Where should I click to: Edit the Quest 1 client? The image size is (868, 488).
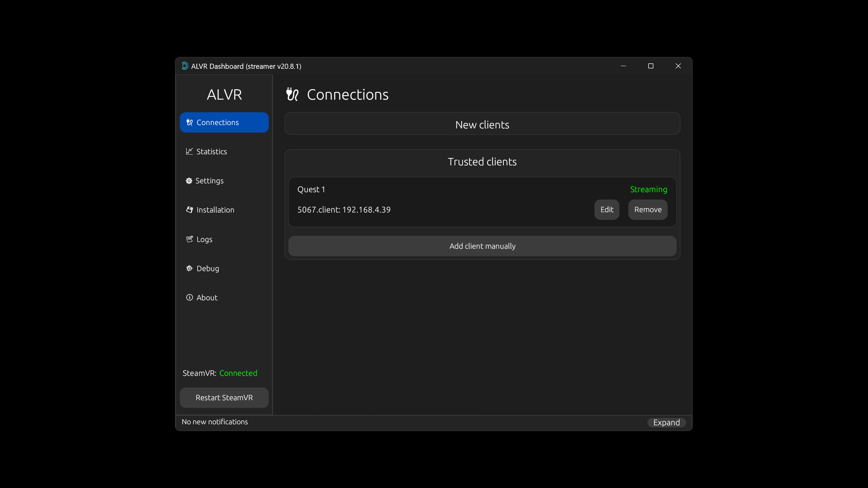pyautogui.click(x=606, y=209)
